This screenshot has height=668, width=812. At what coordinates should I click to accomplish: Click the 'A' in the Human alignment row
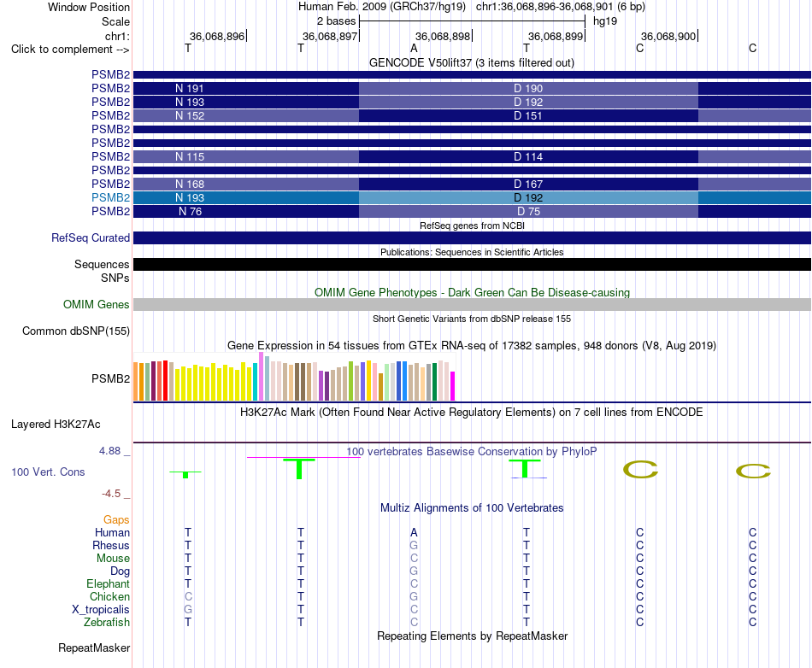click(414, 532)
